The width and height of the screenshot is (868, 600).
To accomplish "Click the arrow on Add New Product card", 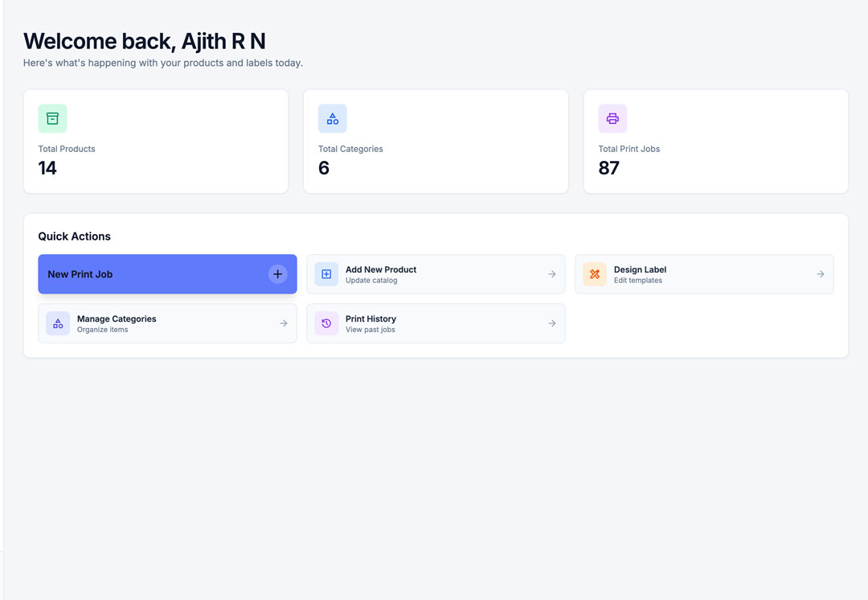I will click(551, 273).
